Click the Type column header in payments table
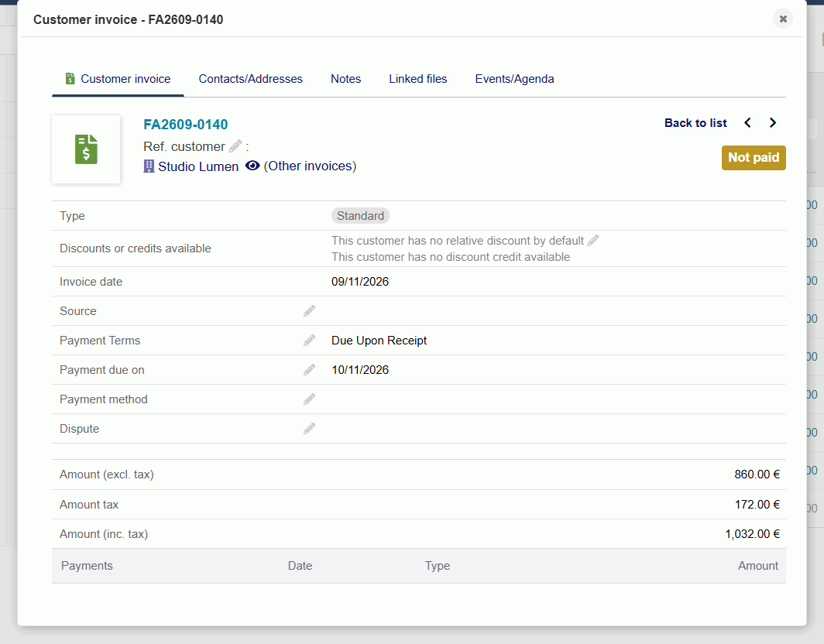Viewport: 824px width, 644px height. [438, 566]
